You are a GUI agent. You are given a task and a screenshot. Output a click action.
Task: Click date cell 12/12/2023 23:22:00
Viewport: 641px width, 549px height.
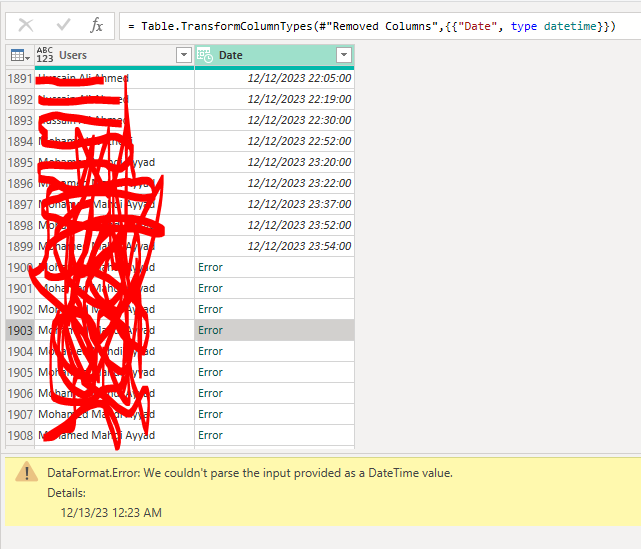(274, 183)
